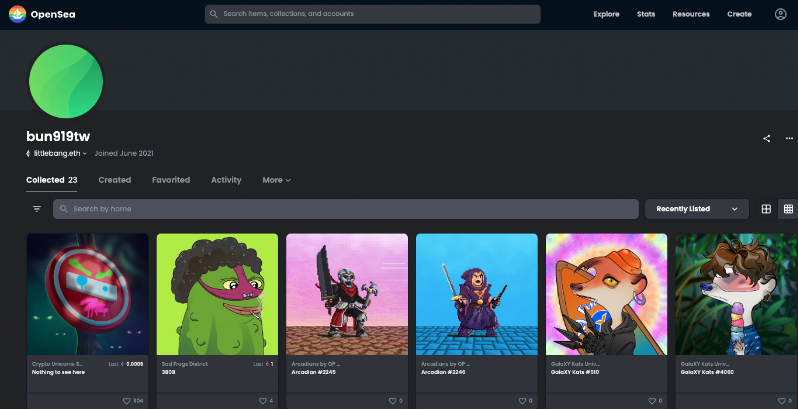Focus the Search by name field
Screen dimensions: 798x410
click(x=346, y=209)
